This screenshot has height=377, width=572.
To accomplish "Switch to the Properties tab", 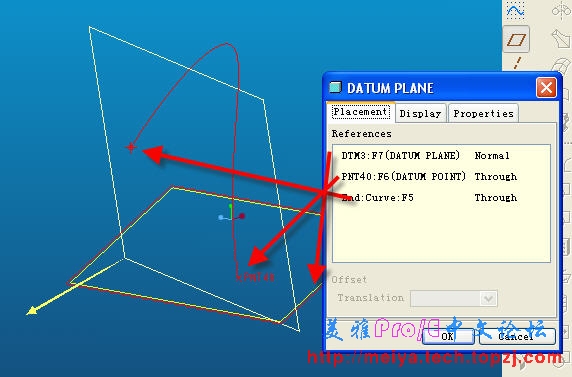I will click(x=483, y=114).
